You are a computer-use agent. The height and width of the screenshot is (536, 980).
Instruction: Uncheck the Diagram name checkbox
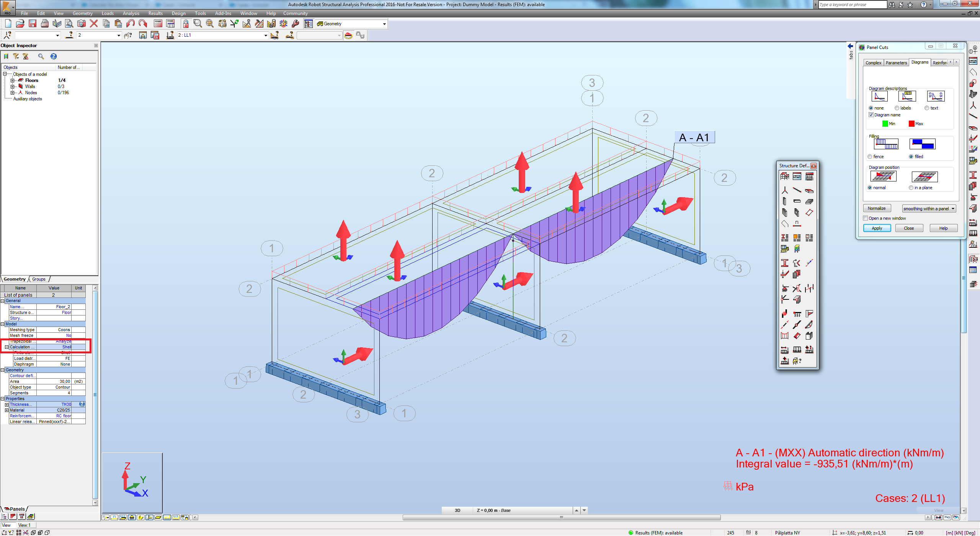pyautogui.click(x=870, y=115)
